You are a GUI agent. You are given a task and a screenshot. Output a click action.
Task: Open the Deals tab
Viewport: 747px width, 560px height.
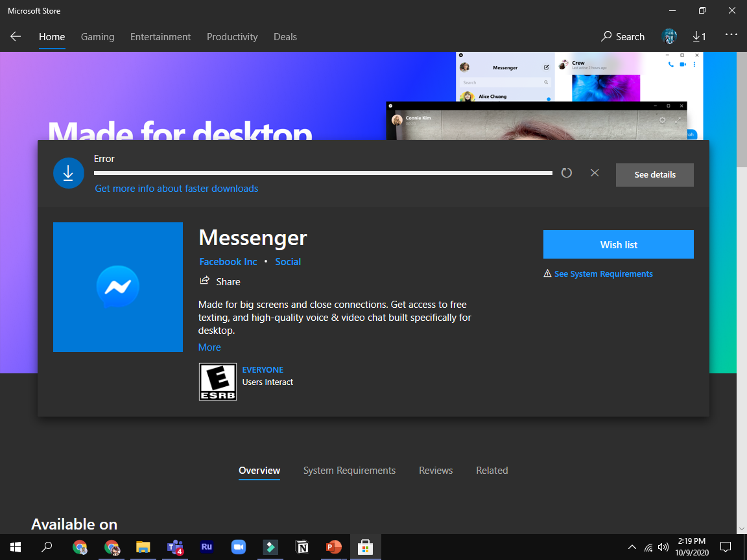[x=285, y=37]
